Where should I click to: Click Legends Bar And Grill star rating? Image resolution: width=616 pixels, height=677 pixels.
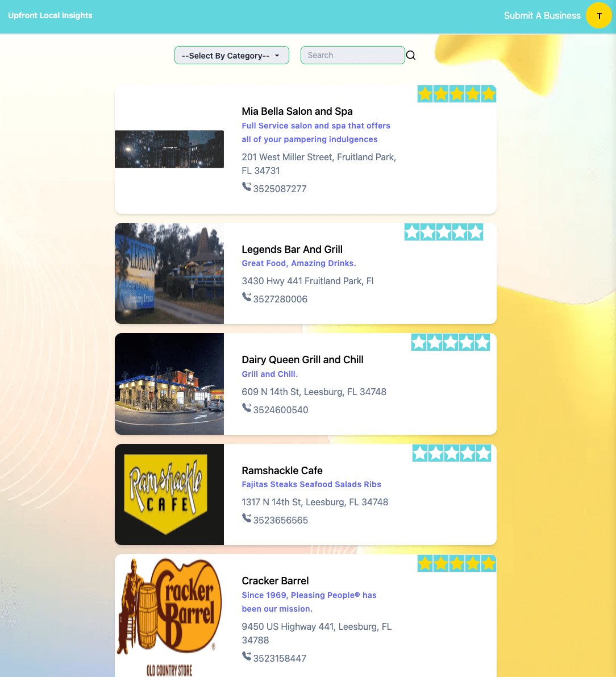pyautogui.click(x=444, y=232)
